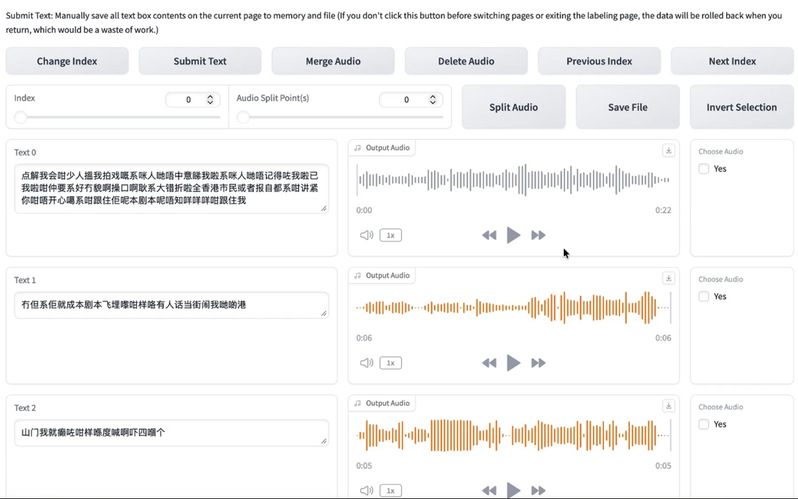Adjust the Index number stepper arrows
This screenshot has height=499, width=798.
(x=210, y=100)
